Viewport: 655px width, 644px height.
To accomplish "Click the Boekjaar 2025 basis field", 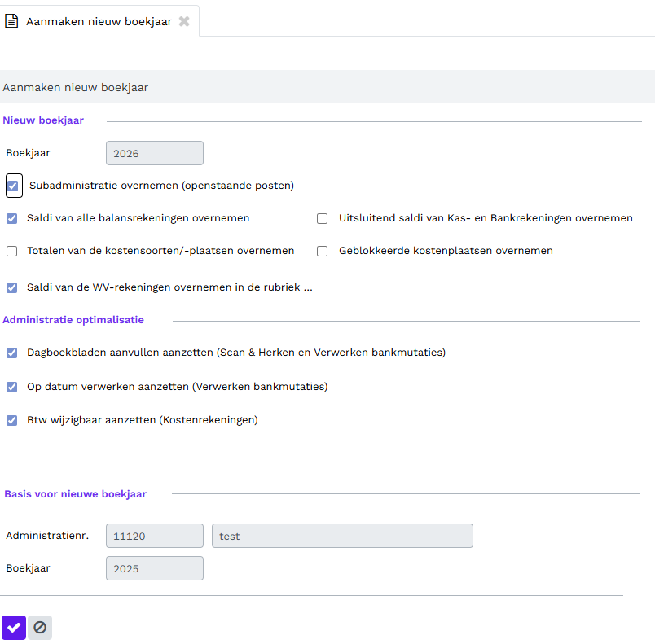I will [x=155, y=568].
